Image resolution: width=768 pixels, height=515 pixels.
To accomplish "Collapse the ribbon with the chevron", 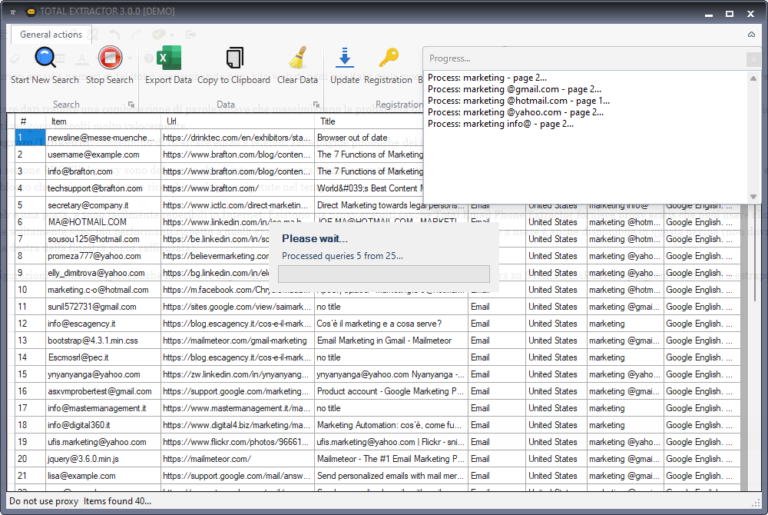I will (x=751, y=34).
